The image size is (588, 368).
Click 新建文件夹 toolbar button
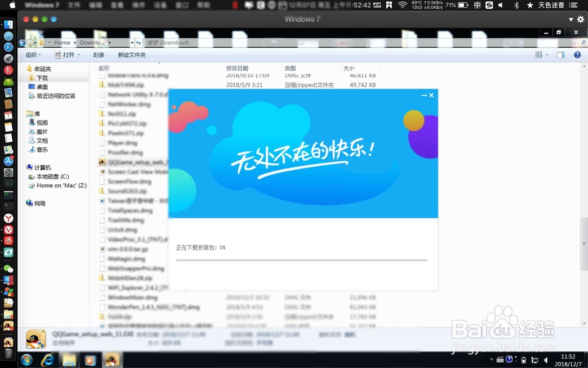132,55
